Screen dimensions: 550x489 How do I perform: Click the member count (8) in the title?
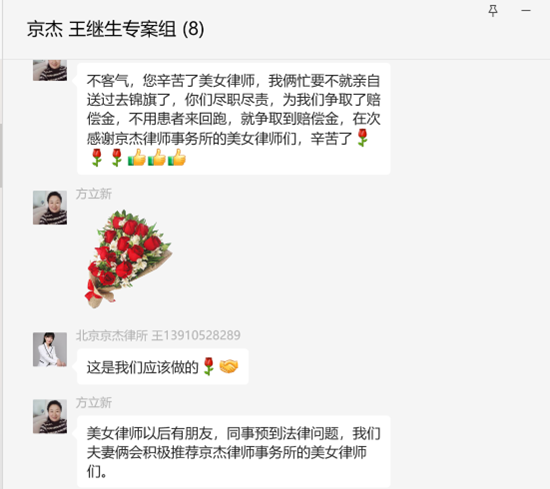click(193, 29)
